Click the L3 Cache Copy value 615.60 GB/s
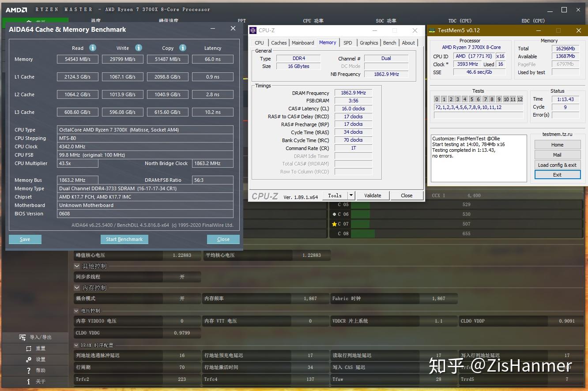 pos(168,112)
